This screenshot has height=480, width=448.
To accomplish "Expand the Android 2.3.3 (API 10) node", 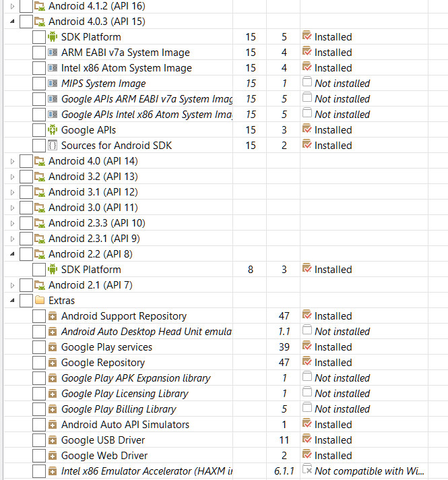I will 12,223.
